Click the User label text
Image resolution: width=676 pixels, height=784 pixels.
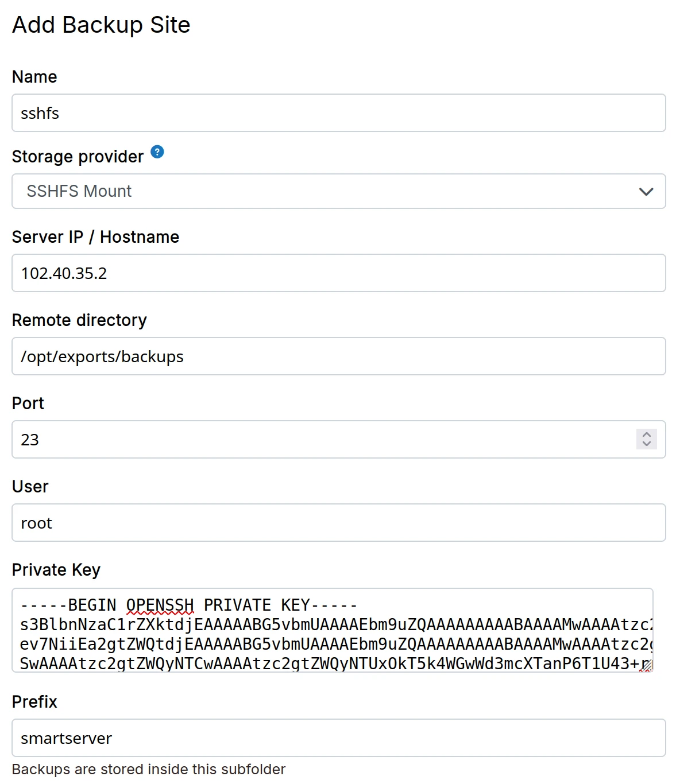coord(30,487)
